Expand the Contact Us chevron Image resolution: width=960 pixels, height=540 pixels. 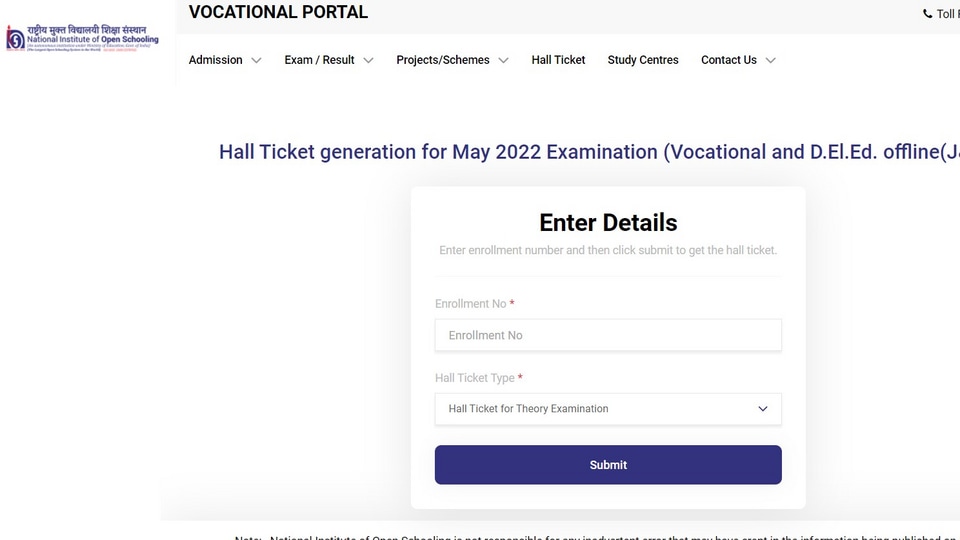coord(771,60)
